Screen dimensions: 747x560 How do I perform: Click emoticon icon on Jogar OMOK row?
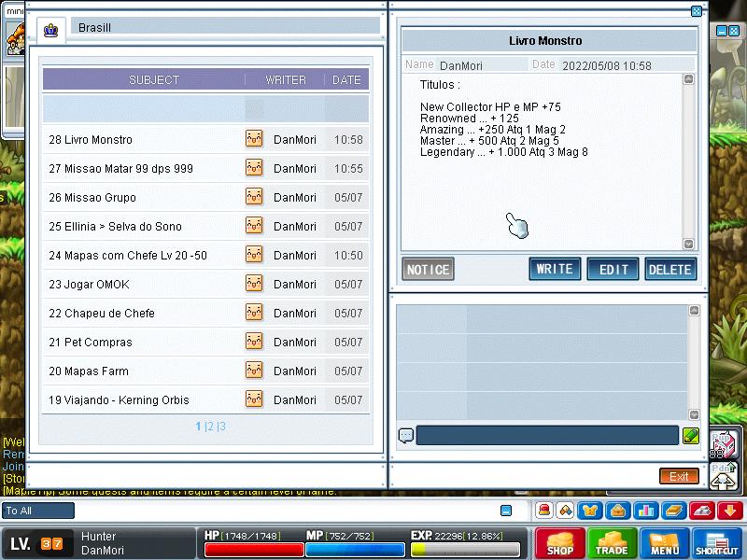(254, 284)
